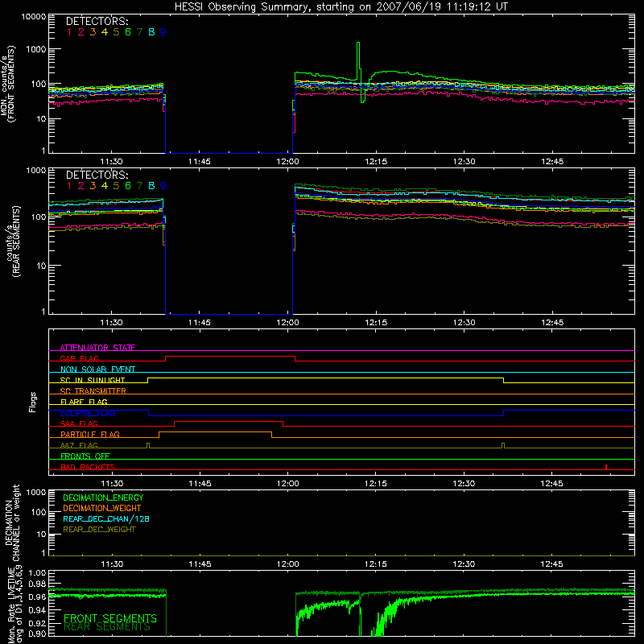
Task: Select detector 5 in front segments legend
Action: coord(116,32)
